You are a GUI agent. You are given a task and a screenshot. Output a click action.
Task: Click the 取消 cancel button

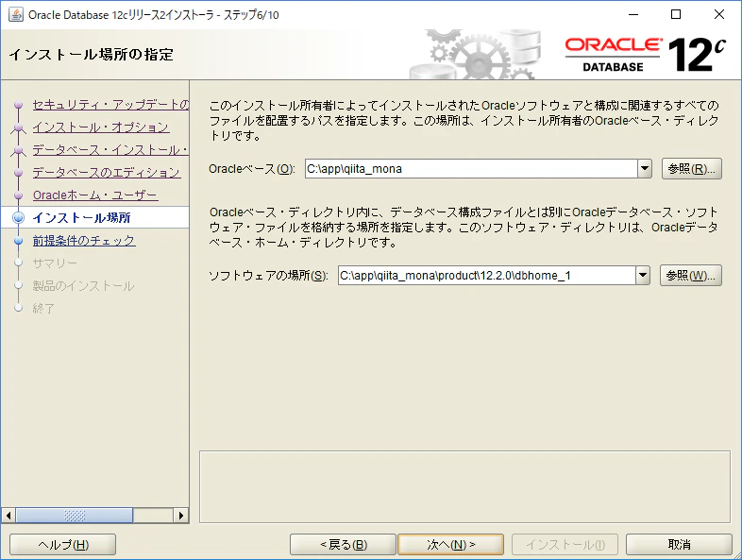pos(679,545)
